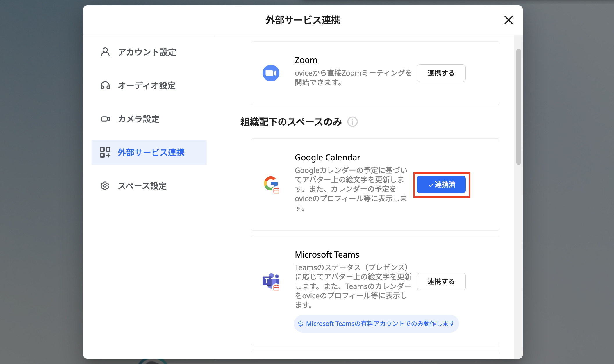Click the 連携済 button for Google Calendar

click(441, 185)
